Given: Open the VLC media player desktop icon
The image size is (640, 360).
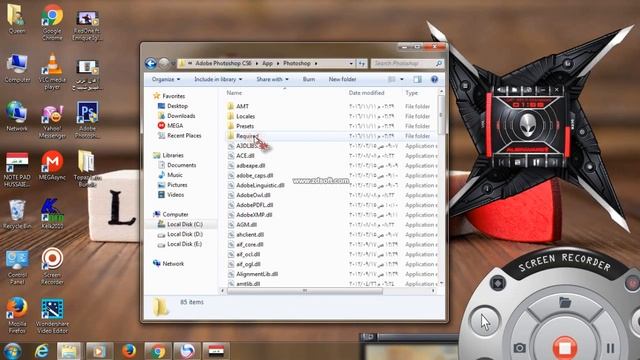Looking at the screenshot, I should click(52, 71).
